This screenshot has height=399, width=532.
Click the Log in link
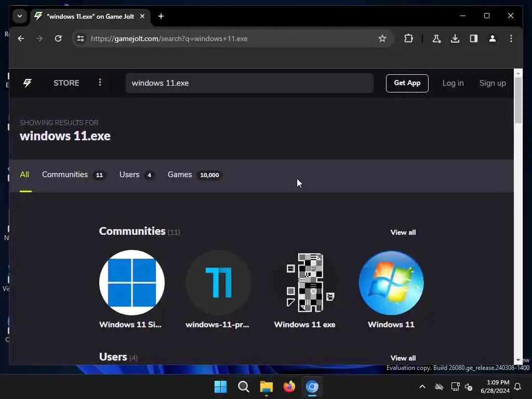[x=453, y=83]
